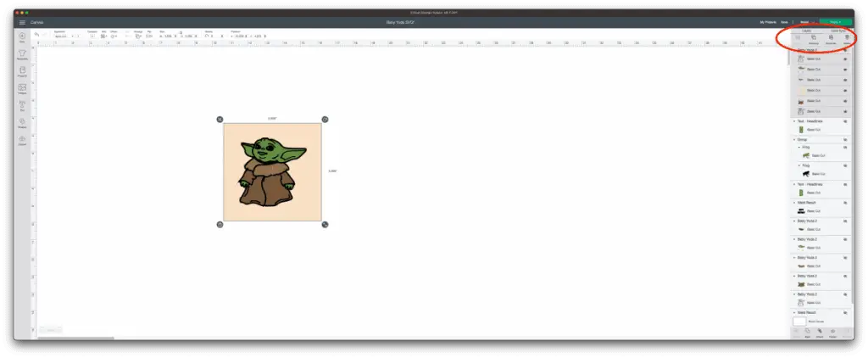
Task: Click the Undo arrow
Action: click(x=36, y=35)
